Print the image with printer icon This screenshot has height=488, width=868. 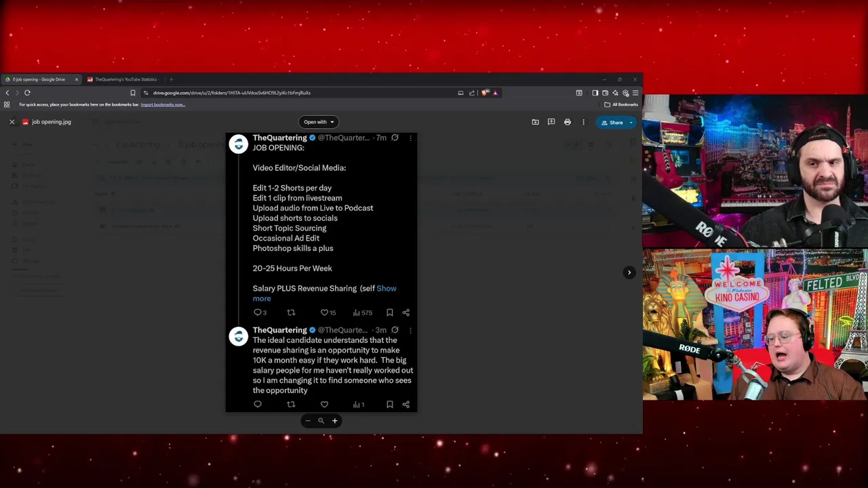pos(568,122)
